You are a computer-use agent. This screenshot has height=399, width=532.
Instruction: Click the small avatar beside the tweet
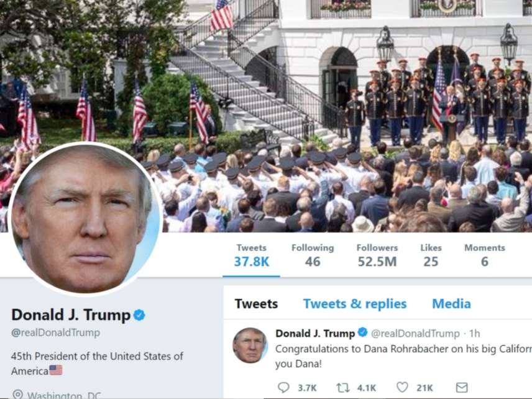[250, 346]
